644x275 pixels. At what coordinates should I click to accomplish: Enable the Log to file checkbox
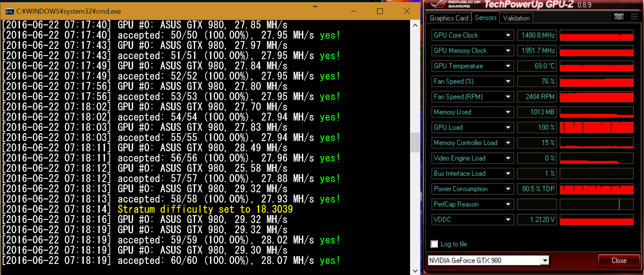coord(434,244)
